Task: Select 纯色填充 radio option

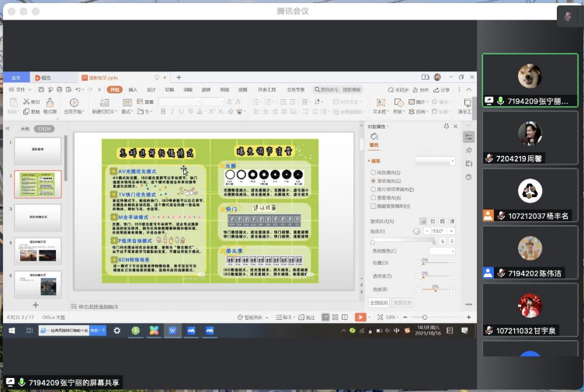Action: click(x=373, y=172)
